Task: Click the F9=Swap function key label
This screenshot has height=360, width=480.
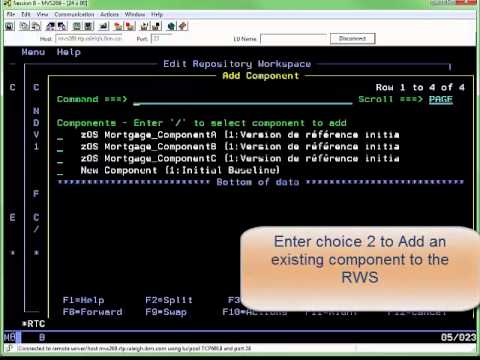Action: point(166,312)
